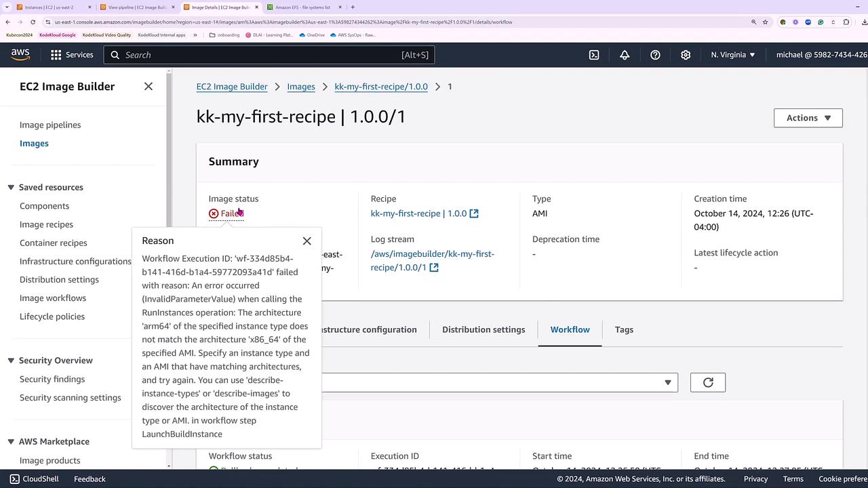Go to the AWS console home logo
This screenshot has width=868, height=488.
click(x=20, y=55)
